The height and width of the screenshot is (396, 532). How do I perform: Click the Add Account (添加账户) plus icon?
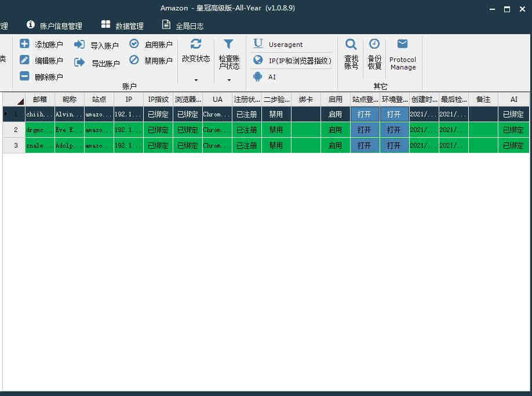[24, 44]
